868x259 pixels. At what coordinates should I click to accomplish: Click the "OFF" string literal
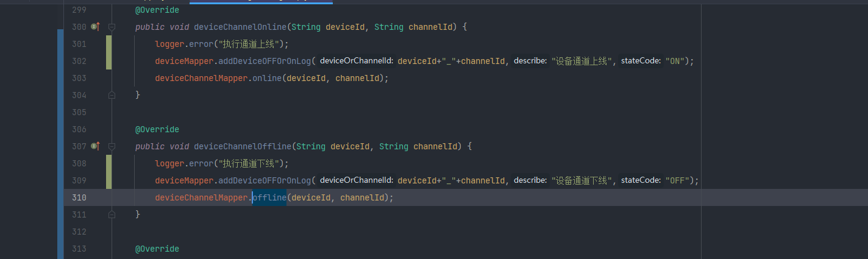[678, 180]
